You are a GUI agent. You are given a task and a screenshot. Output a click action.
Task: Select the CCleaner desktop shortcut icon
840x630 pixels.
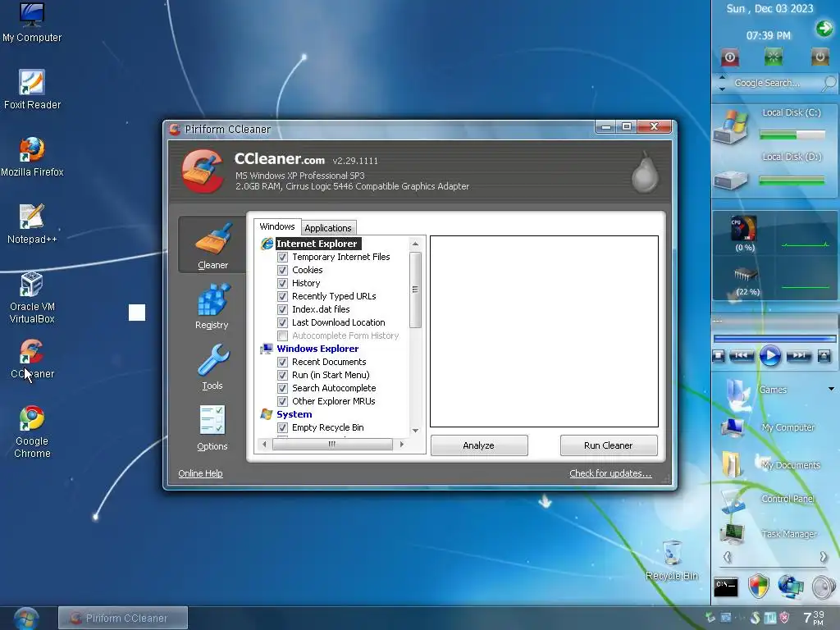tap(32, 359)
